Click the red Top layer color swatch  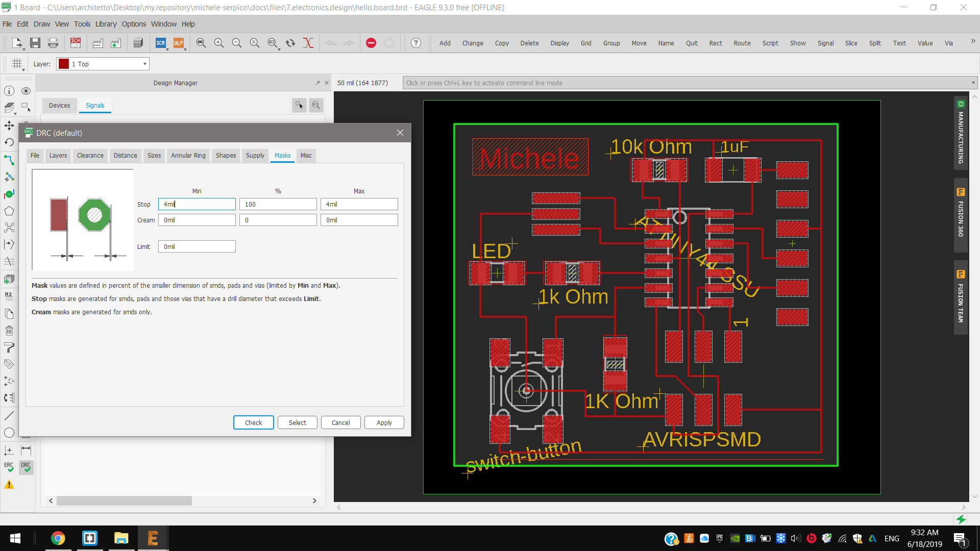(64, 64)
